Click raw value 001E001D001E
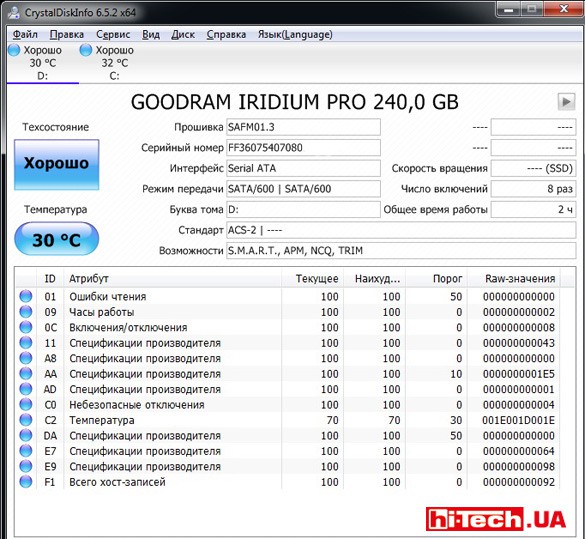This screenshot has height=539, width=585. (x=519, y=420)
